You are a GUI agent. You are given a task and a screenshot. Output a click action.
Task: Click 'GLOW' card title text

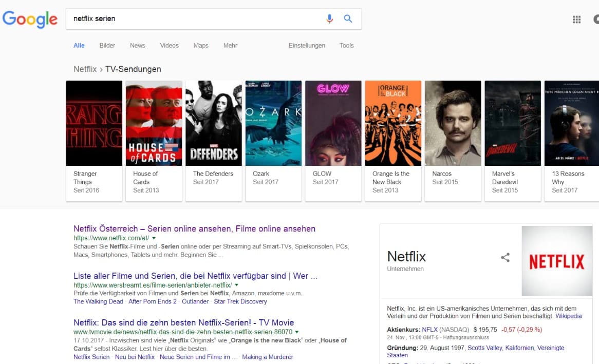pyautogui.click(x=322, y=174)
